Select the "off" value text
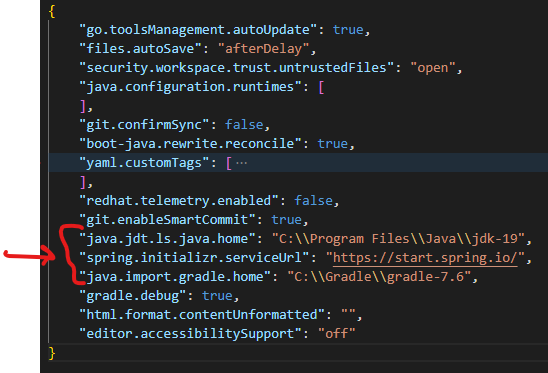Image resolution: width=548 pixels, height=373 pixels. (337, 334)
